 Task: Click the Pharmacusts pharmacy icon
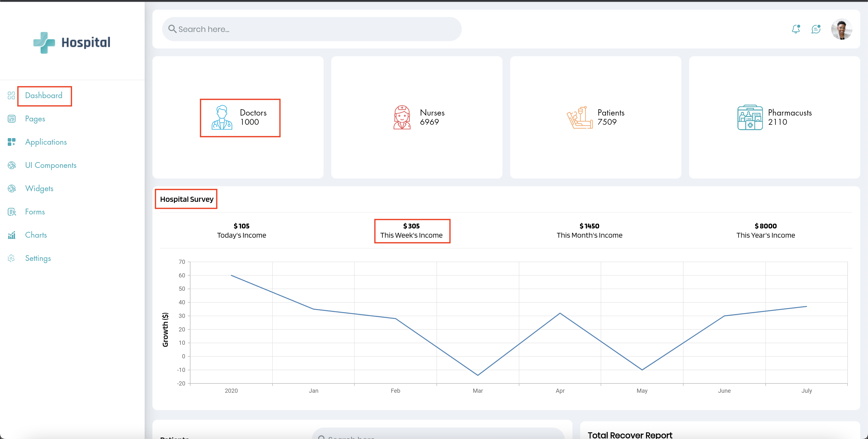coord(750,117)
